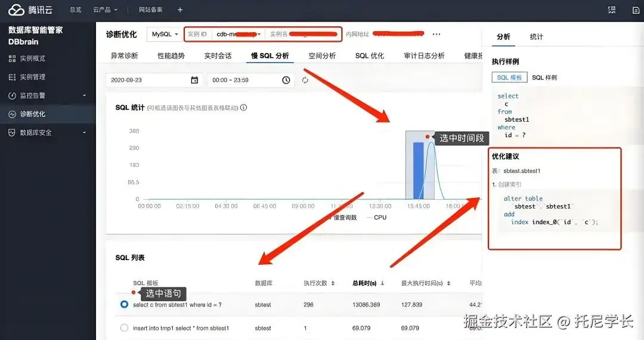This screenshot has height=340, width=644.
Task: Switch to 审计日志分析 tab
Action: click(424, 55)
